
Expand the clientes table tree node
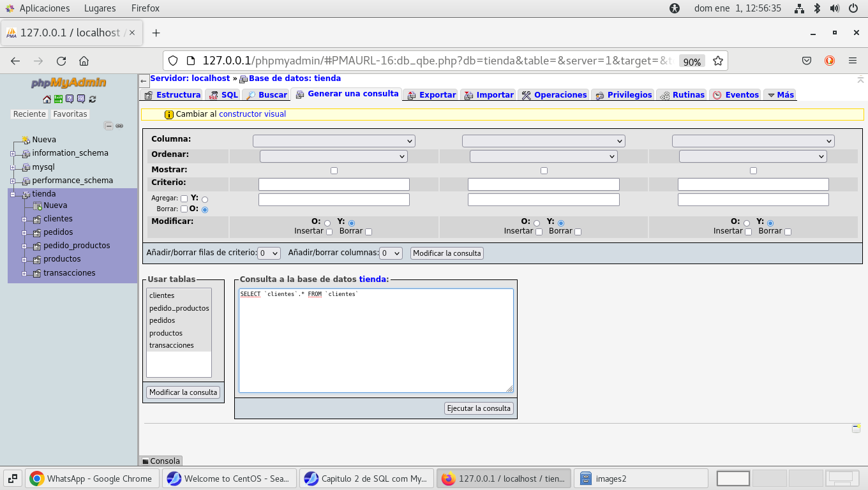[24, 219]
